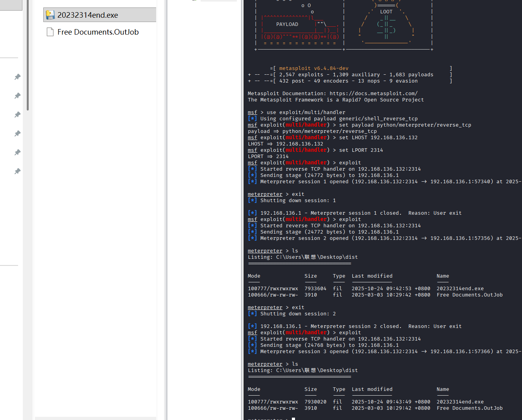Select the 20232314end.exe file icon
Image resolution: width=522 pixels, height=420 pixels.
(50, 15)
